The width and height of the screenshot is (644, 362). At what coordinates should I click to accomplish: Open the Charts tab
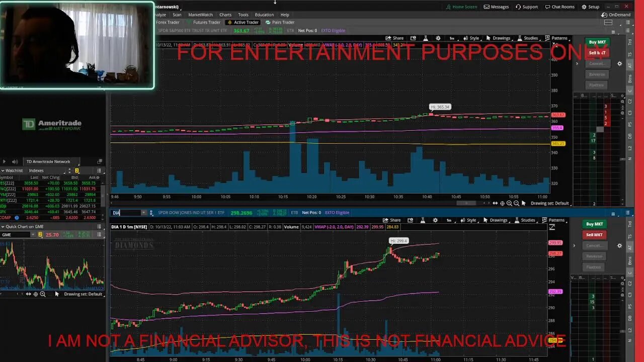point(225,15)
